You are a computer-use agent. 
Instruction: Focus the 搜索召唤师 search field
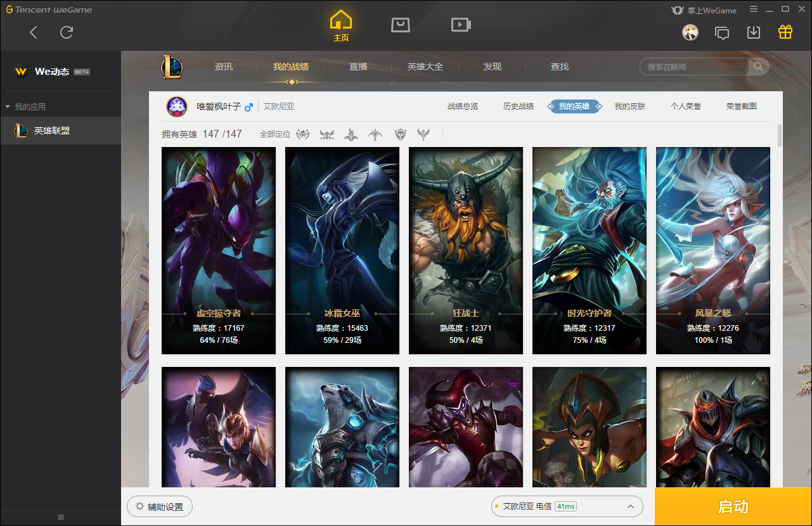tap(694, 67)
